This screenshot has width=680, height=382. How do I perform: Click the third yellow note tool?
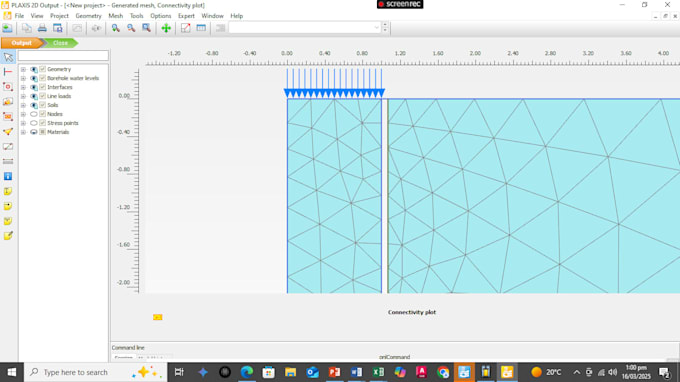coord(8,221)
